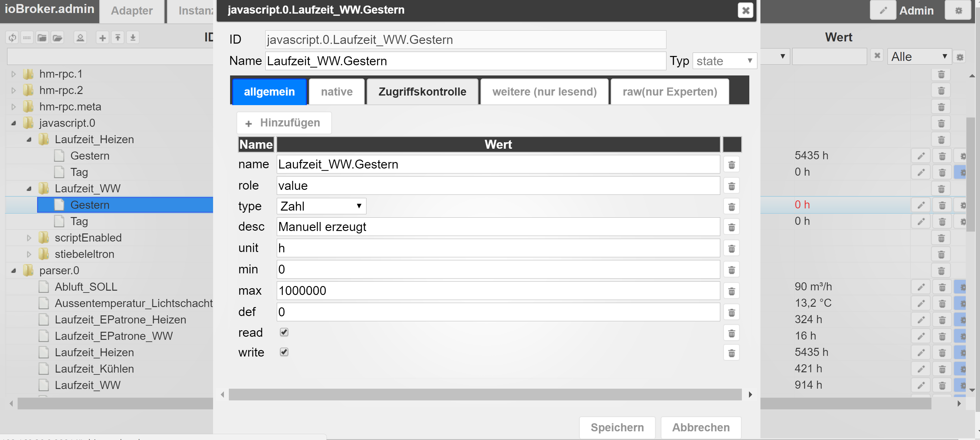The width and height of the screenshot is (980, 440).
Task: Click the collapse all folders icon
Action: pos(42,38)
